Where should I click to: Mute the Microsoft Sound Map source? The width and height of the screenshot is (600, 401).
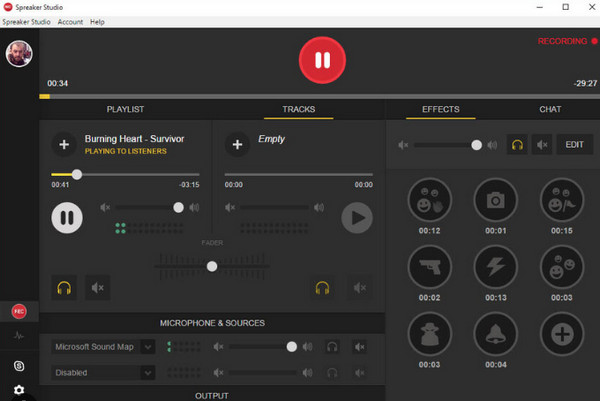[x=359, y=347]
